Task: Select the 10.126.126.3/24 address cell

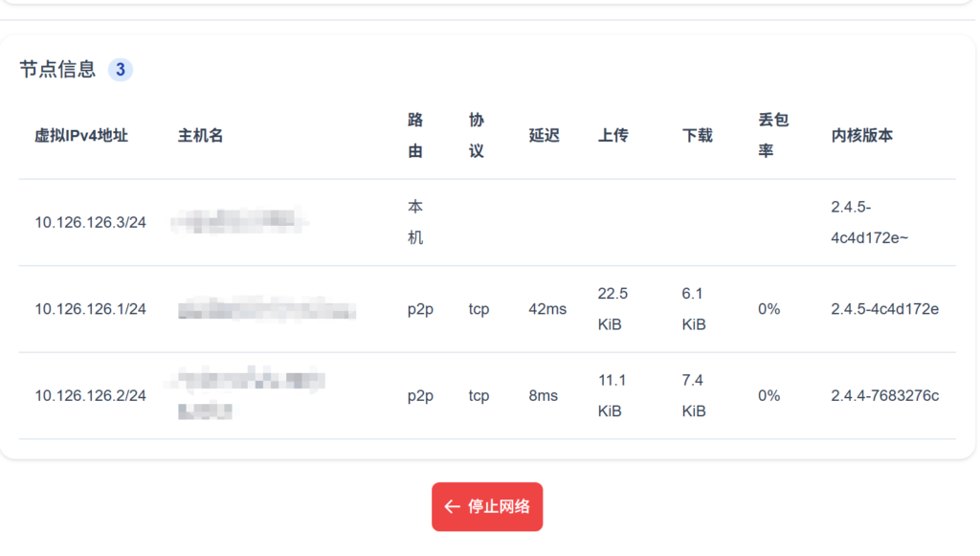Action: [91, 222]
